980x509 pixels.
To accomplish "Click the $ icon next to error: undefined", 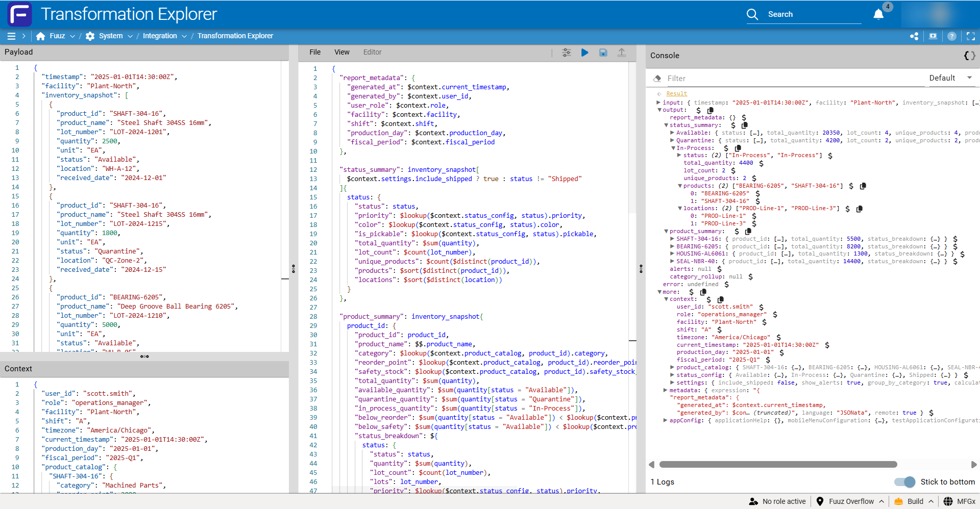I will click(726, 285).
